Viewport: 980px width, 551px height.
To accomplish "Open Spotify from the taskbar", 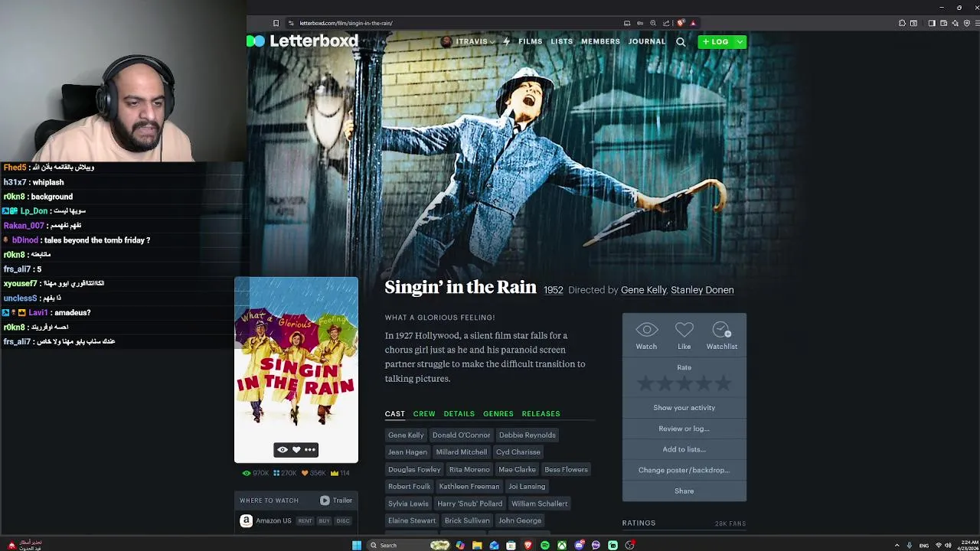I will 545,545.
